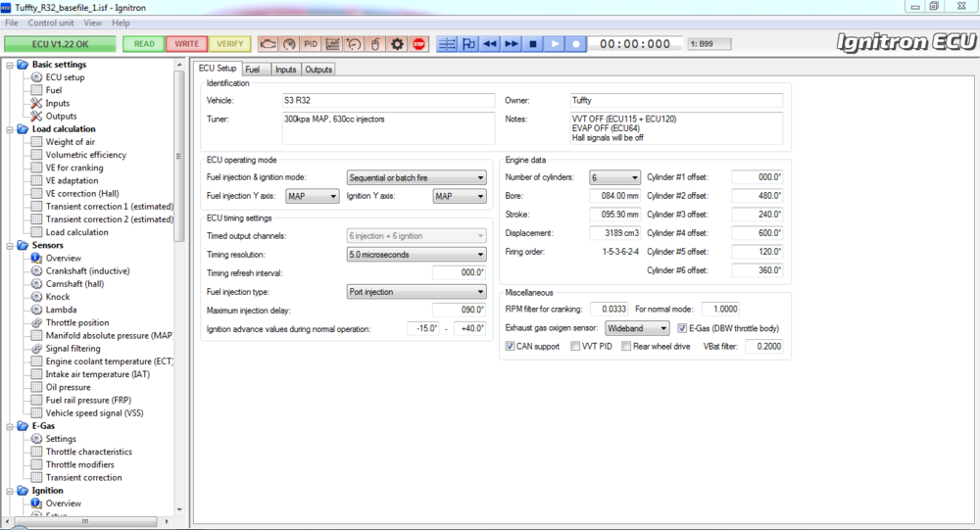Select Volumetric efficiency in the tree

pos(85,155)
